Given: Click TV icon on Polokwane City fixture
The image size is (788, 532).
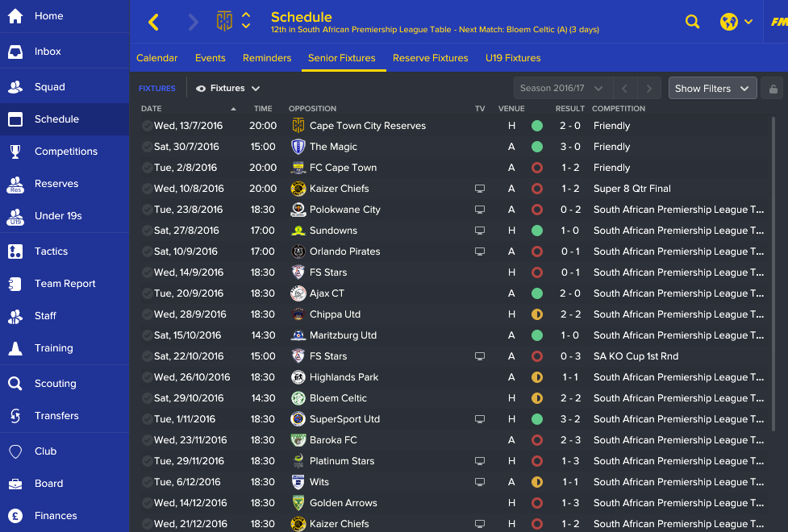Looking at the screenshot, I should 480,210.
